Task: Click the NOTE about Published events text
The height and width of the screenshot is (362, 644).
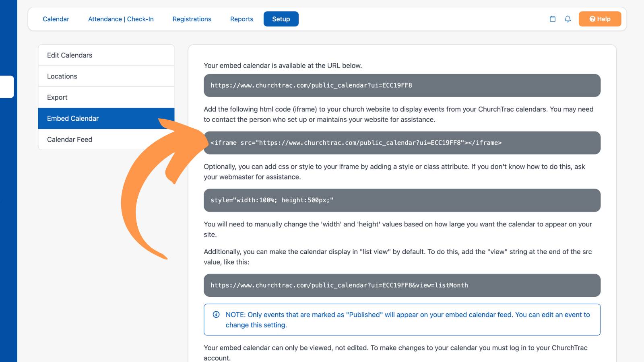Action: point(408,320)
